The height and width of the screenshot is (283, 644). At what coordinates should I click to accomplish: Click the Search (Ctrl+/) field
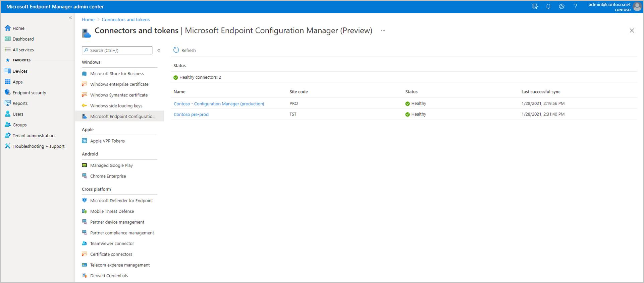117,50
